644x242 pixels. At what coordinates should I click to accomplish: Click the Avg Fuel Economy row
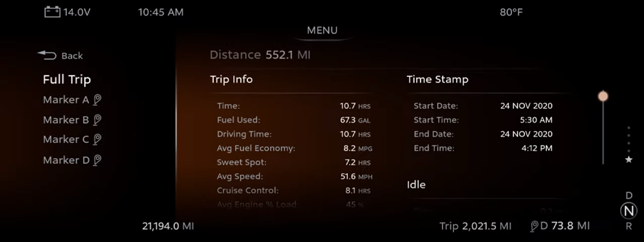point(294,148)
